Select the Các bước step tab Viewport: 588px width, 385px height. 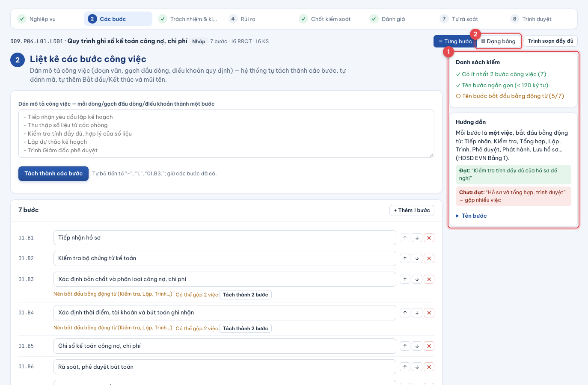point(118,19)
